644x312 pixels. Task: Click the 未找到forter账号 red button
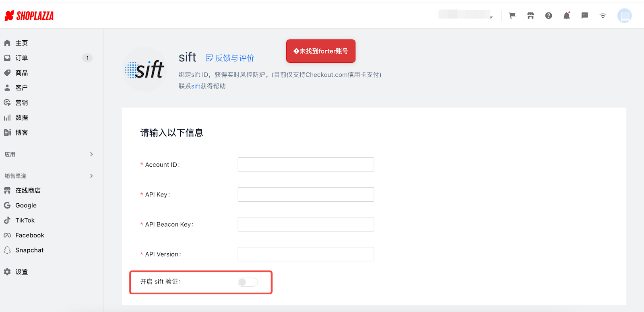point(321,51)
